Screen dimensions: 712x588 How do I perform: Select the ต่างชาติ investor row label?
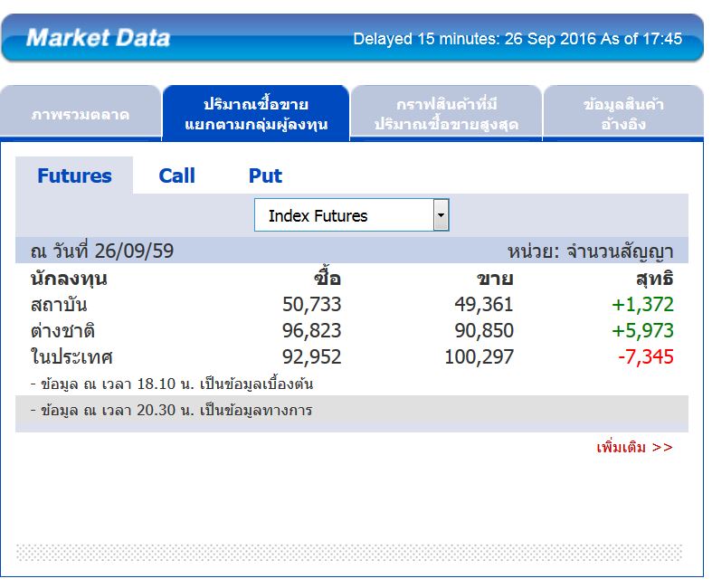click(x=61, y=331)
